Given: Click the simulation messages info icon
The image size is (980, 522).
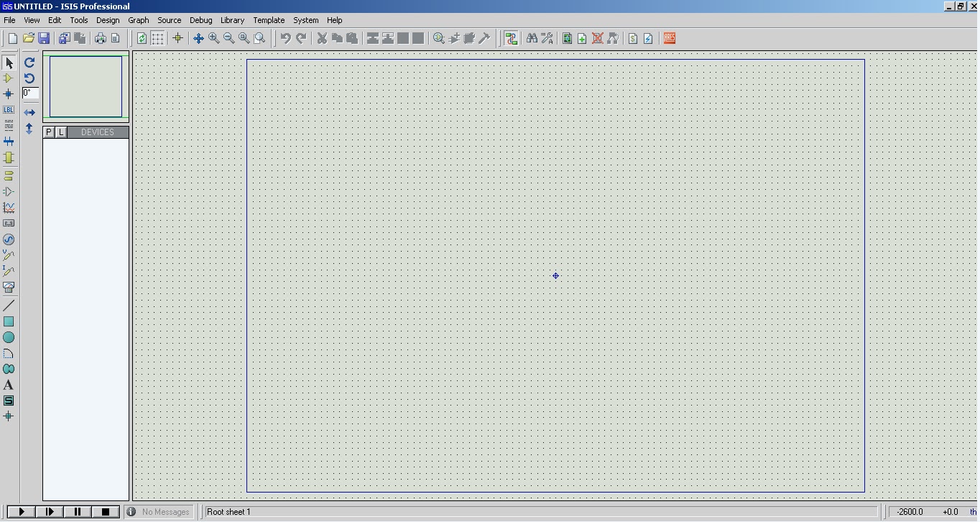Looking at the screenshot, I should coord(131,512).
